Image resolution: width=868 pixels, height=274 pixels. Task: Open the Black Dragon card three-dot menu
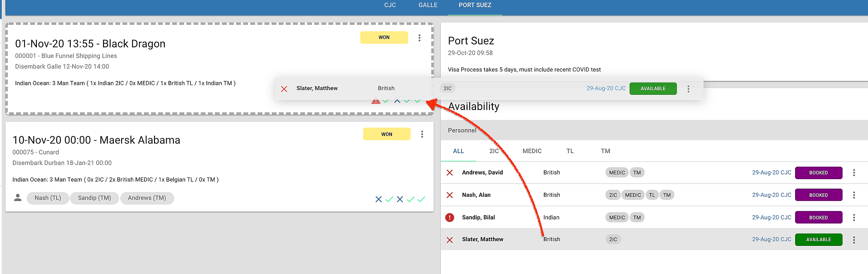tap(419, 38)
